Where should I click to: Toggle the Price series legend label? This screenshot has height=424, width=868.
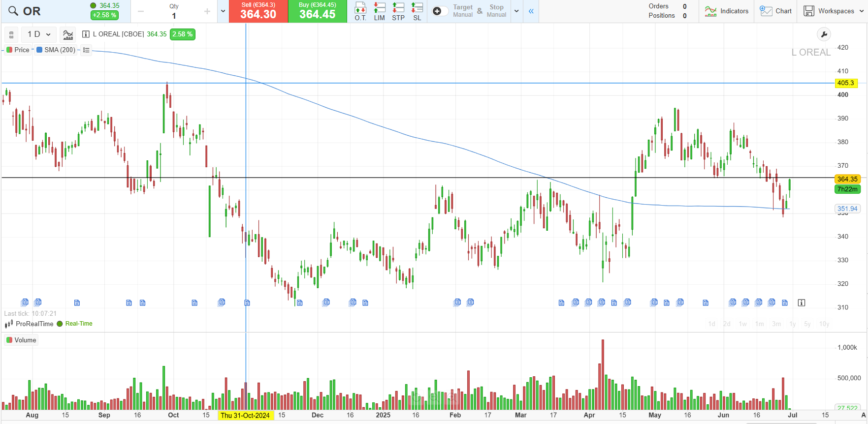click(x=18, y=50)
